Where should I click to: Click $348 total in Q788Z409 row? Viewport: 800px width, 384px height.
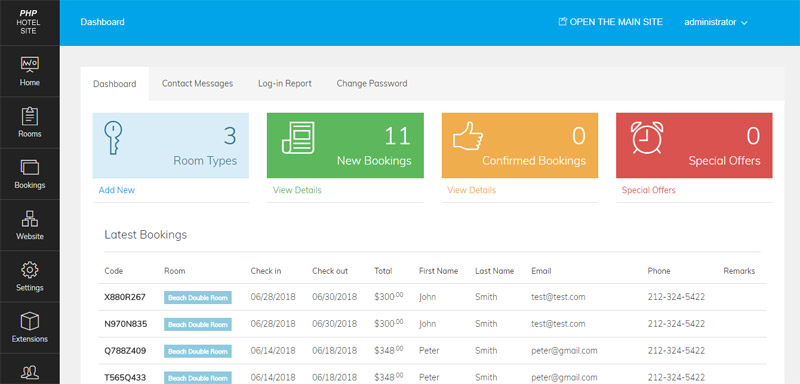coord(389,350)
